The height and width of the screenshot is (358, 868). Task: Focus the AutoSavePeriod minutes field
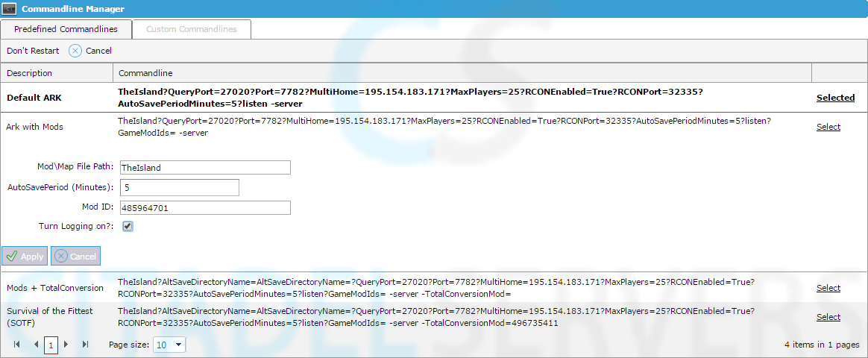click(179, 188)
